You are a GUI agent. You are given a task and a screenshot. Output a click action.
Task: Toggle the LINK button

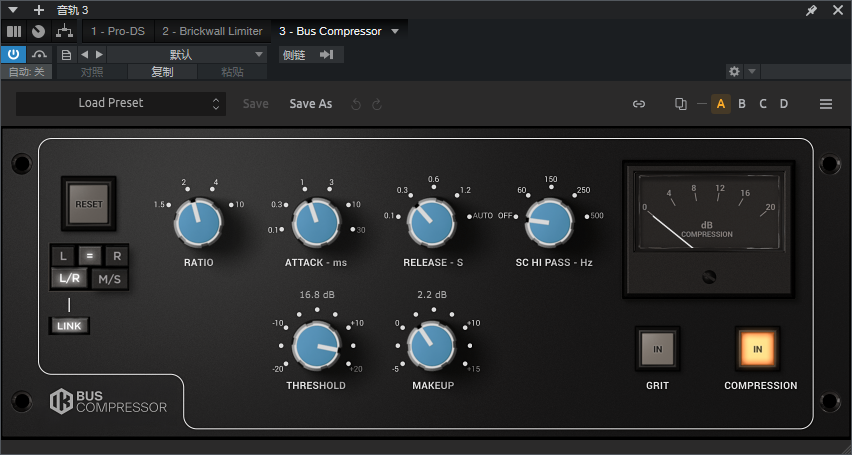click(69, 326)
